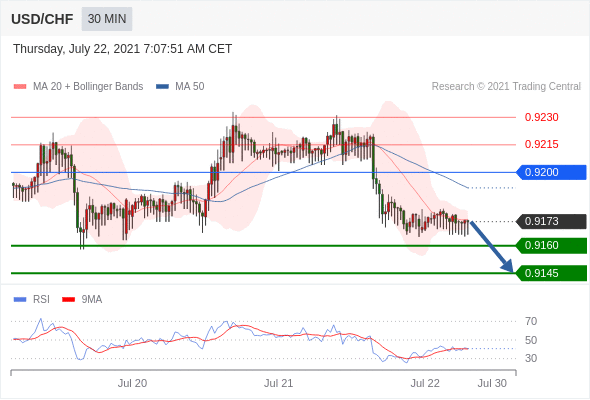Select the green 0.9160 support tag
Viewport: 590px width, 400px height.
tap(551, 246)
